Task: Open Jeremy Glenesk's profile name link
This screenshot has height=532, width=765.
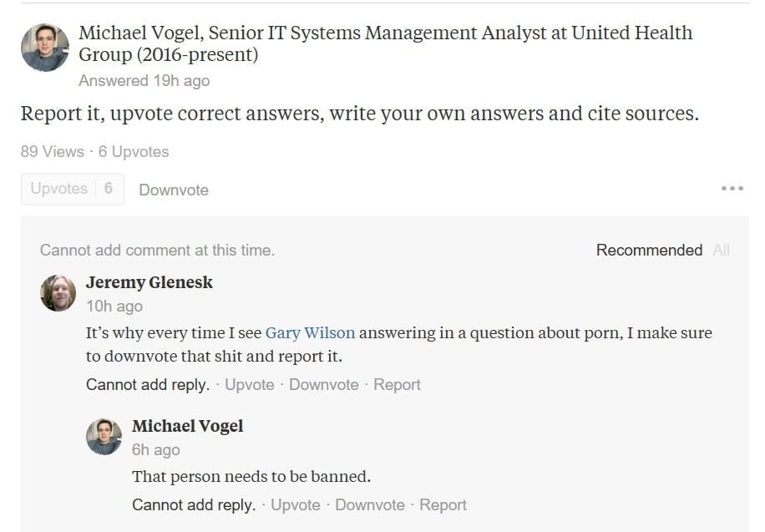Action: tap(149, 282)
